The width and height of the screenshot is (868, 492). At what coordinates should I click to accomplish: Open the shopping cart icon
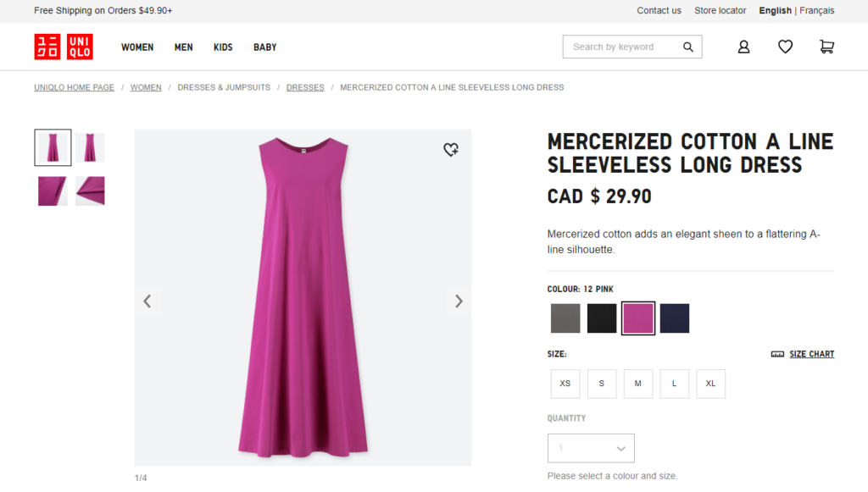click(826, 47)
